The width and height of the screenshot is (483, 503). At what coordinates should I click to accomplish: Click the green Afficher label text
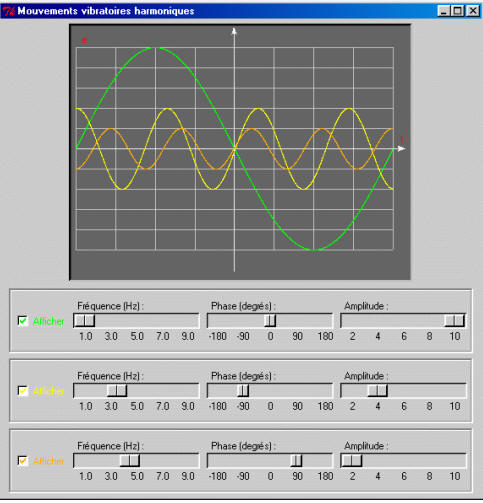[48, 321]
